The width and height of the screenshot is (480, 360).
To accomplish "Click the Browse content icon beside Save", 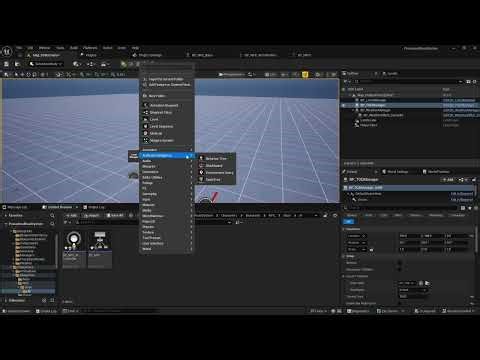I will click(x=17, y=64).
